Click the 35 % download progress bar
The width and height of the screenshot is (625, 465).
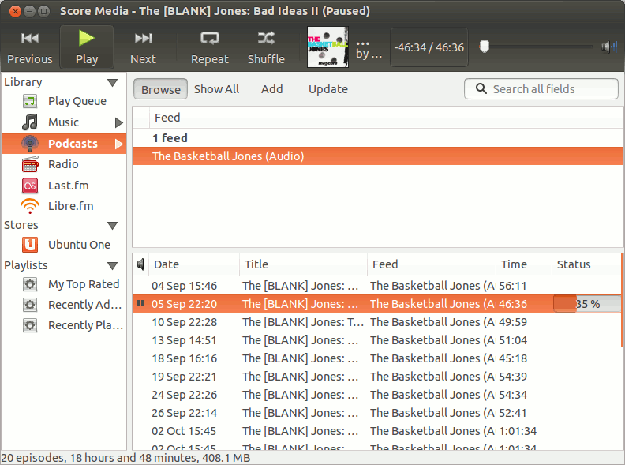(x=587, y=304)
